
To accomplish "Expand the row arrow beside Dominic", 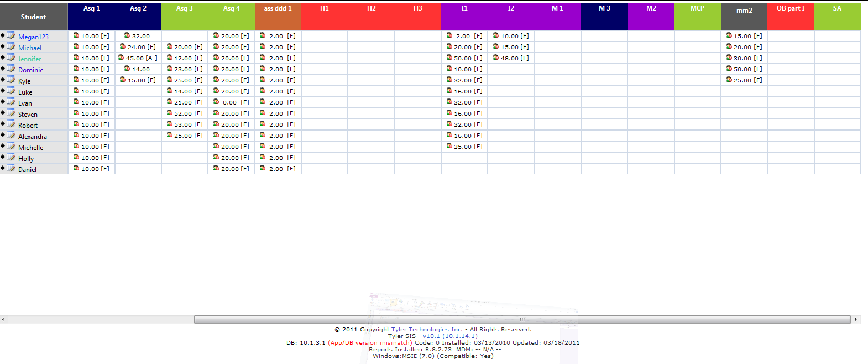I will click(3, 69).
